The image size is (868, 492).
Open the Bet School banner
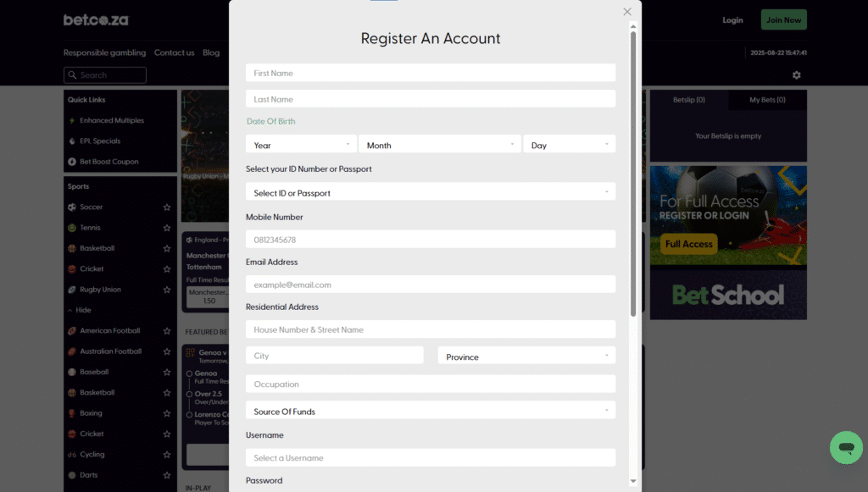(728, 295)
